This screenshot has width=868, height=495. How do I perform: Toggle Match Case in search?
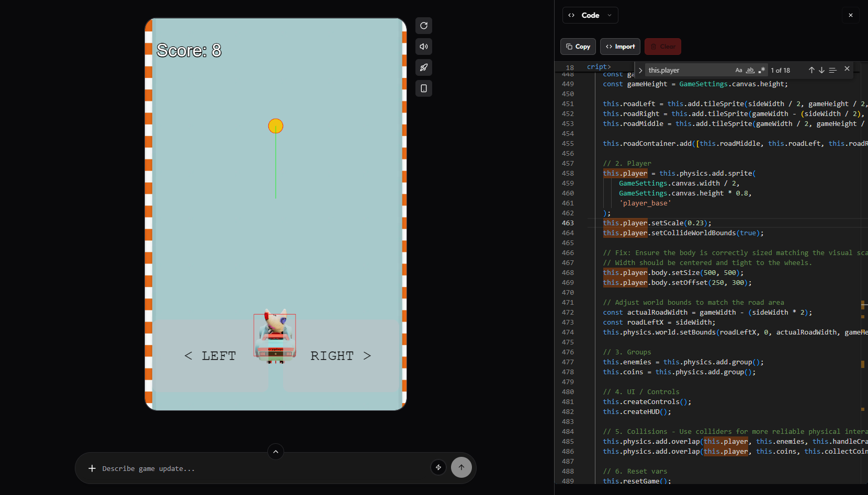[x=738, y=70]
